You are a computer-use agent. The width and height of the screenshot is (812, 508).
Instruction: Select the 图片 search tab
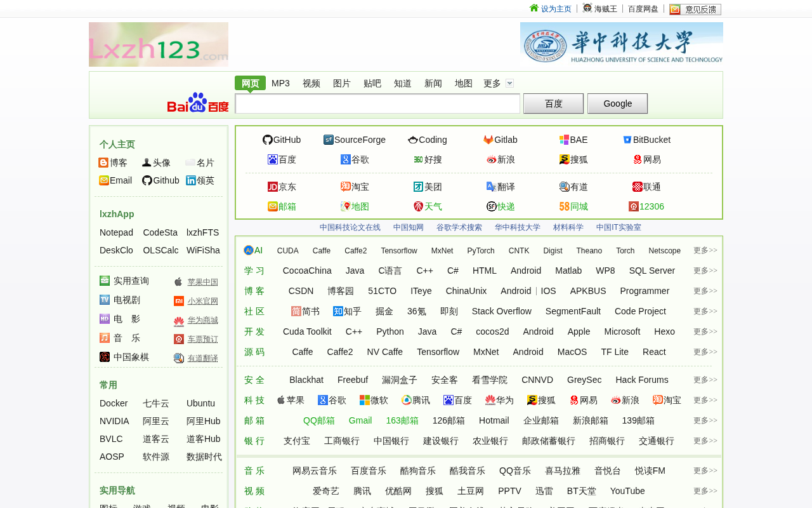coord(342,83)
